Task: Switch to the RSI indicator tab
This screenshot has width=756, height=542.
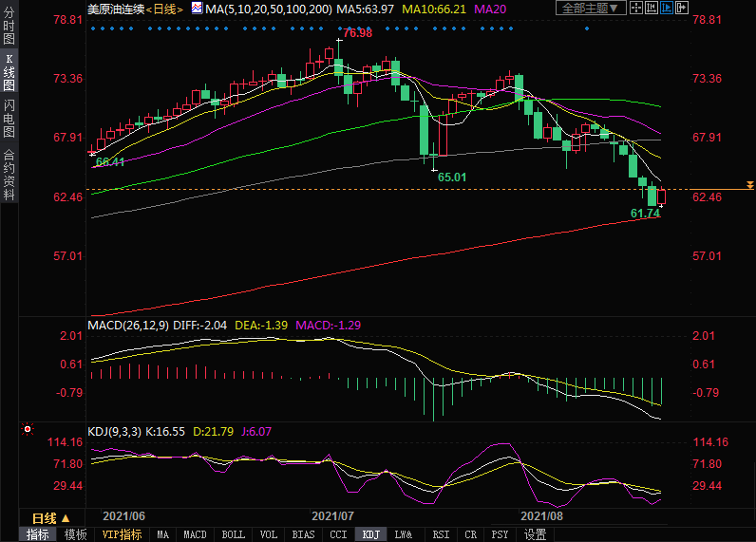Action: click(441, 534)
